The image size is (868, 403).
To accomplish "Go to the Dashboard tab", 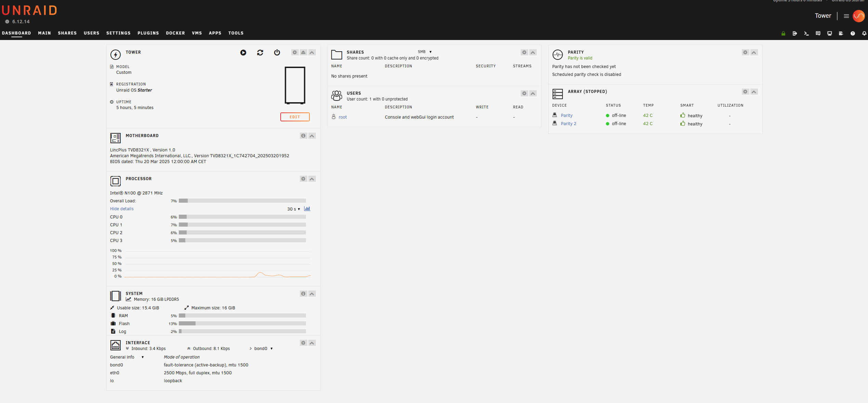I will coord(16,33).
